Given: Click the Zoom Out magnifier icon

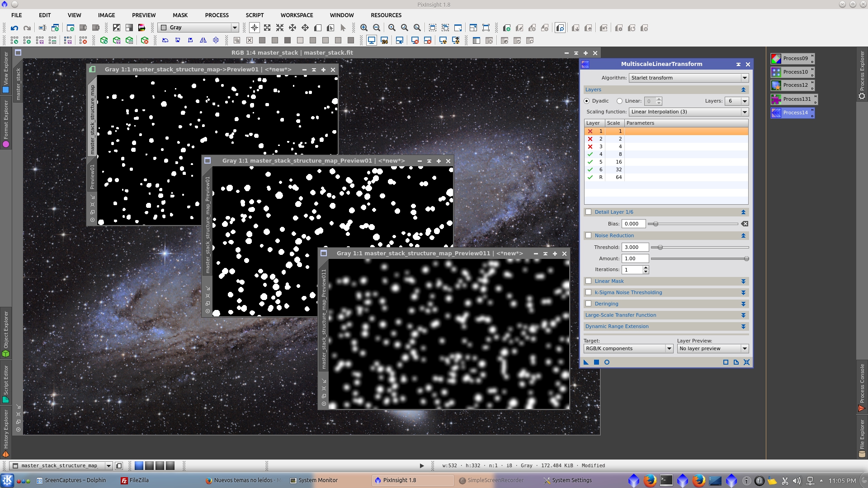Looking at the screenshot, I should [377, 28].
